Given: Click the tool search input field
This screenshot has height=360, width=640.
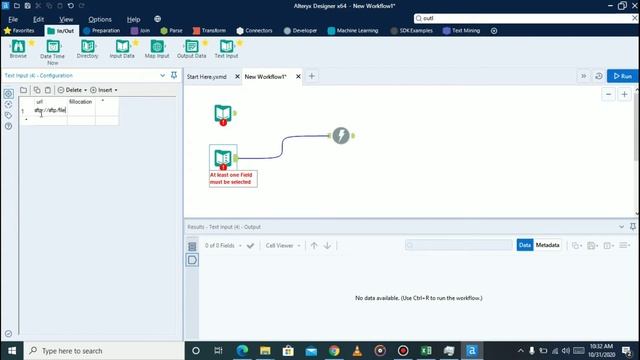Looking at the screenshot, I should pos(526,18).
